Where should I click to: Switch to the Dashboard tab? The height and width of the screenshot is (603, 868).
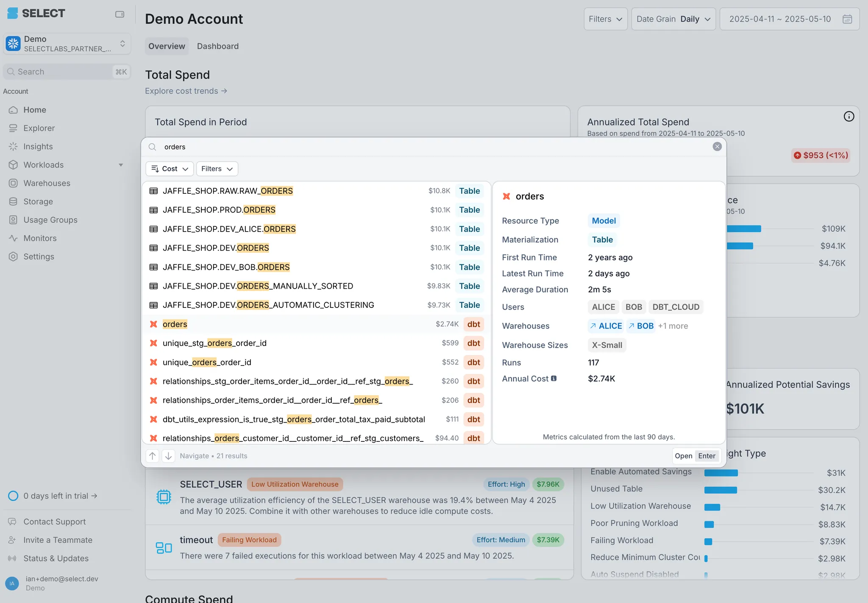point(217,46)
